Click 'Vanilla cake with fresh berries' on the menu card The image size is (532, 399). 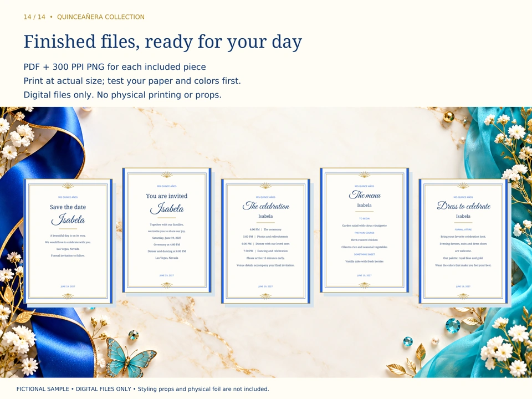365,261
